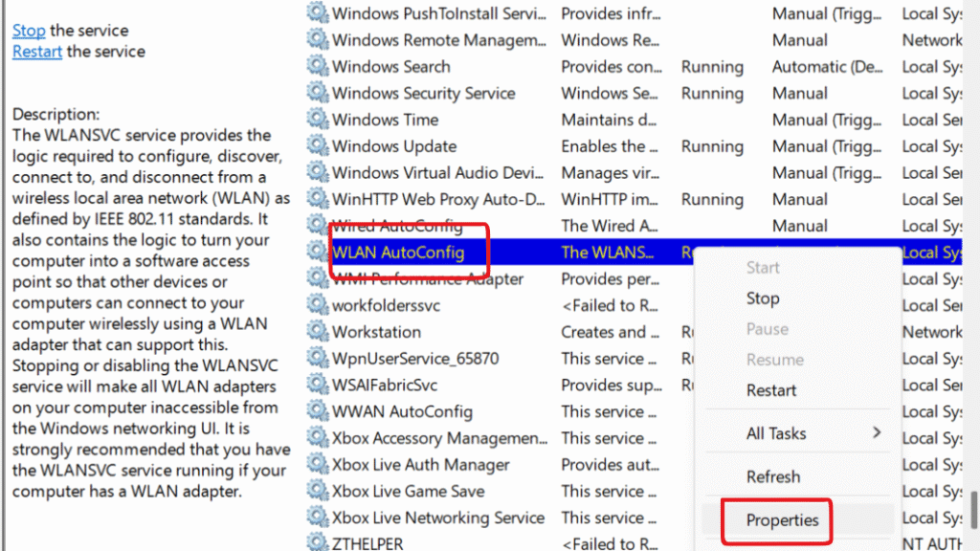
Task: Click the Xbox Accessory Management gear icon
Action: coord(318,437)
